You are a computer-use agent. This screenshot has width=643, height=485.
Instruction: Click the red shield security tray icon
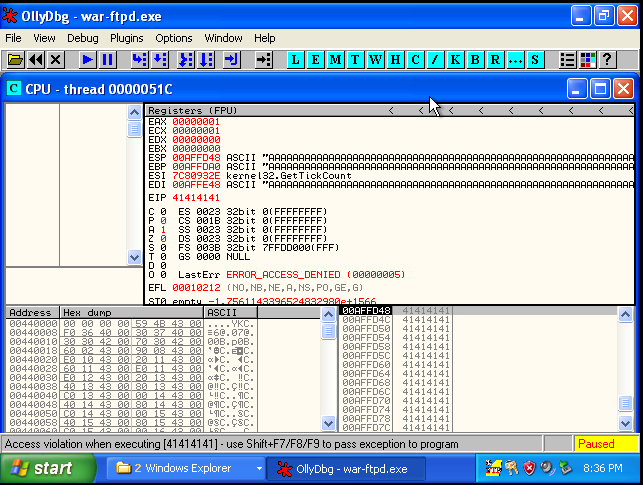click(x=529, y=468)
